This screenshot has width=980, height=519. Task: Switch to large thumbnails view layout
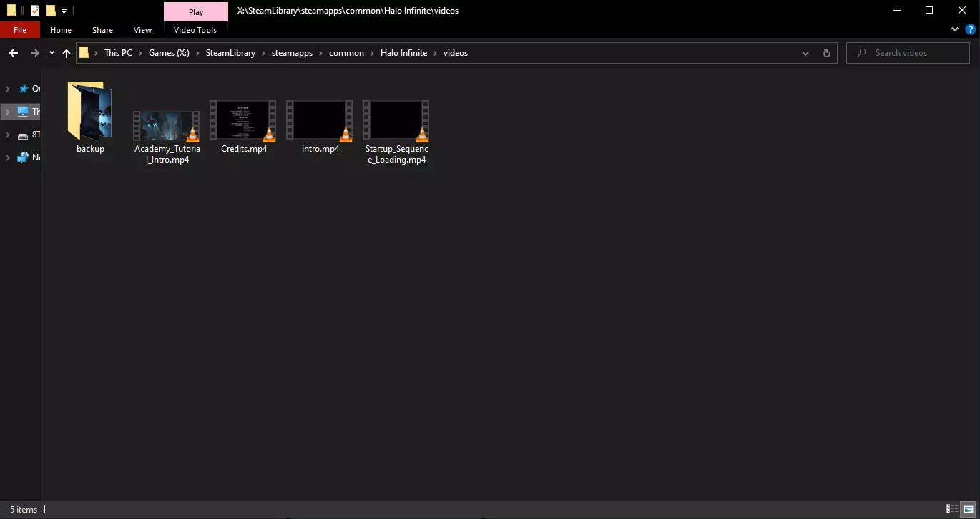click(x=967, y=510)
